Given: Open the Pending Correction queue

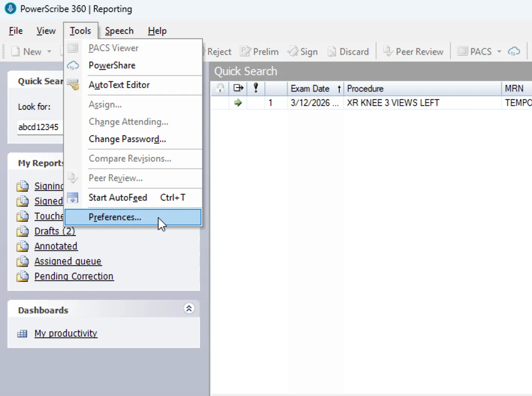Looking at the screenshot, I should tap(74, 276).
